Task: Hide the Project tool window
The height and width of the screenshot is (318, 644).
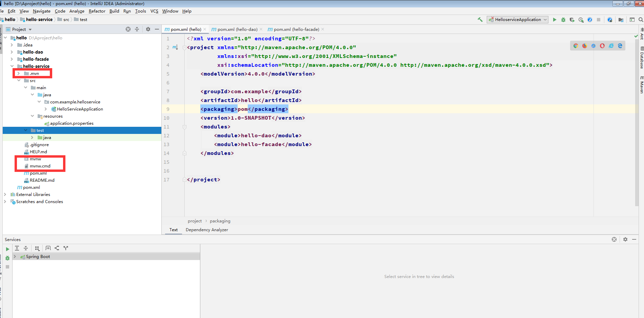Action: [157, 29]
